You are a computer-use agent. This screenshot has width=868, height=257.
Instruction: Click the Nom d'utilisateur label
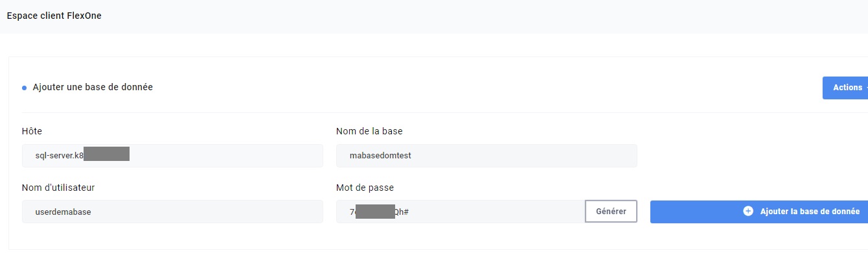click(x=58, y=188)
